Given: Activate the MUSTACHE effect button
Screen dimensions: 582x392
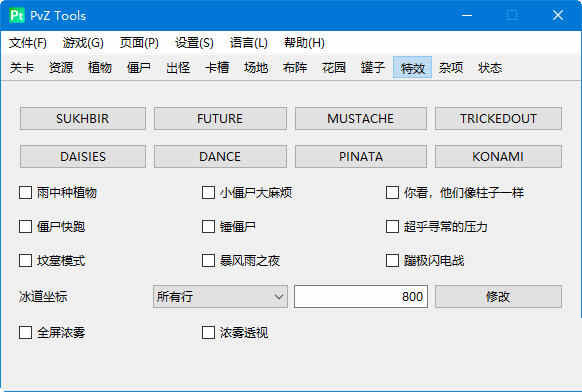Looking at the screenshot, I should click(361, 118).
